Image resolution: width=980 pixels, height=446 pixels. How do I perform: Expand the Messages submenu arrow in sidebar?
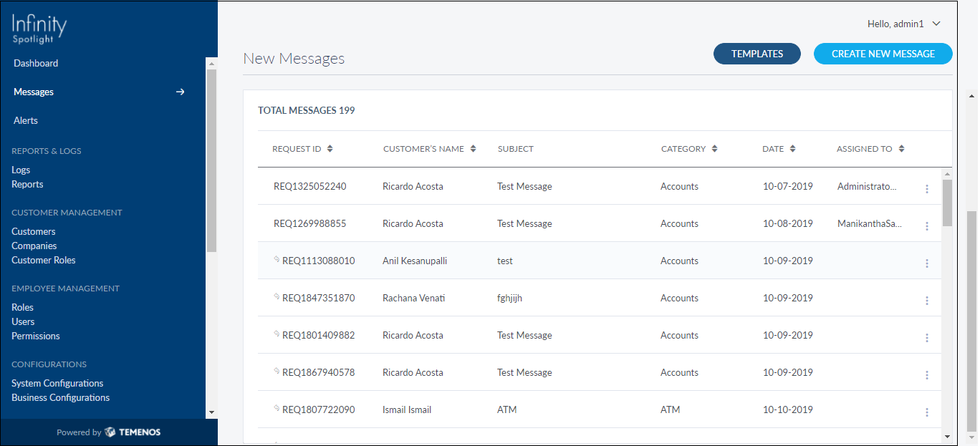point(181,92)
